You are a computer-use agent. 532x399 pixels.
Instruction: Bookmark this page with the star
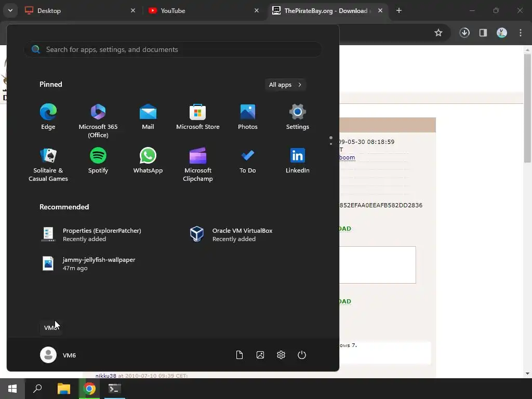[438, 33]
